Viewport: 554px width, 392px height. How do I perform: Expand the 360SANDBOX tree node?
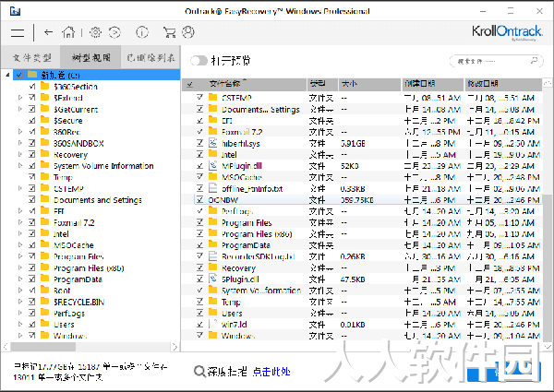(20, 143)
